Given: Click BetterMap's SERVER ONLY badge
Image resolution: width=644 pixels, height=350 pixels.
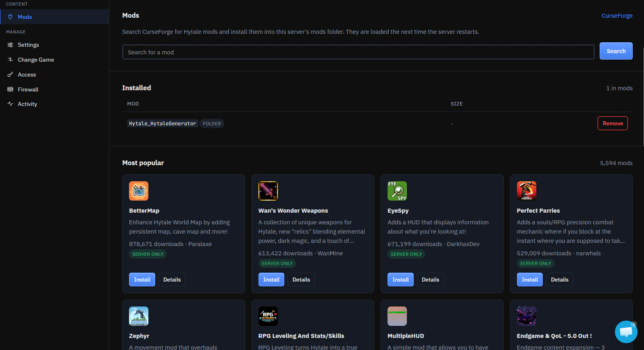Looking at the screenshot, I should pos(148,254).
